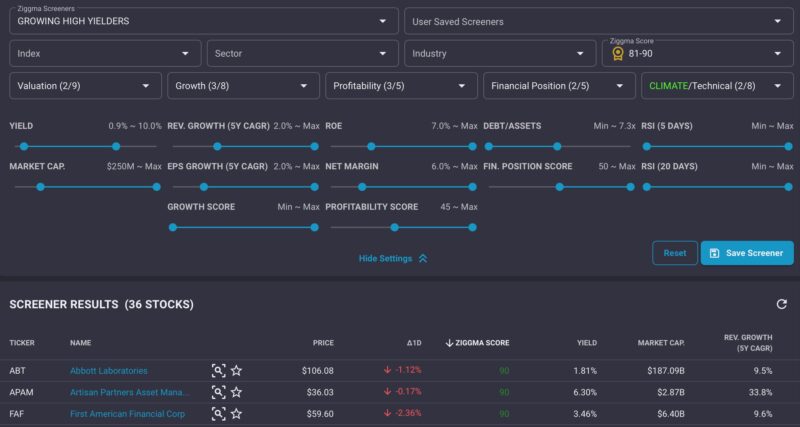Sort by Market Cap. column header
Image resolution: width=800 pixels, height=427 pixels.
(661, 343)
